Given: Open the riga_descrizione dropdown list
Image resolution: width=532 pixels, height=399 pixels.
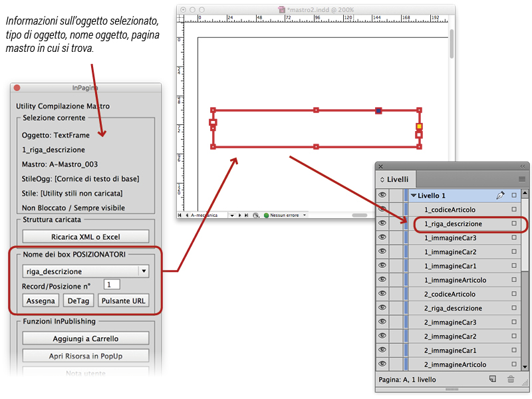Looking at the screenshot, I should click(143, 271).
